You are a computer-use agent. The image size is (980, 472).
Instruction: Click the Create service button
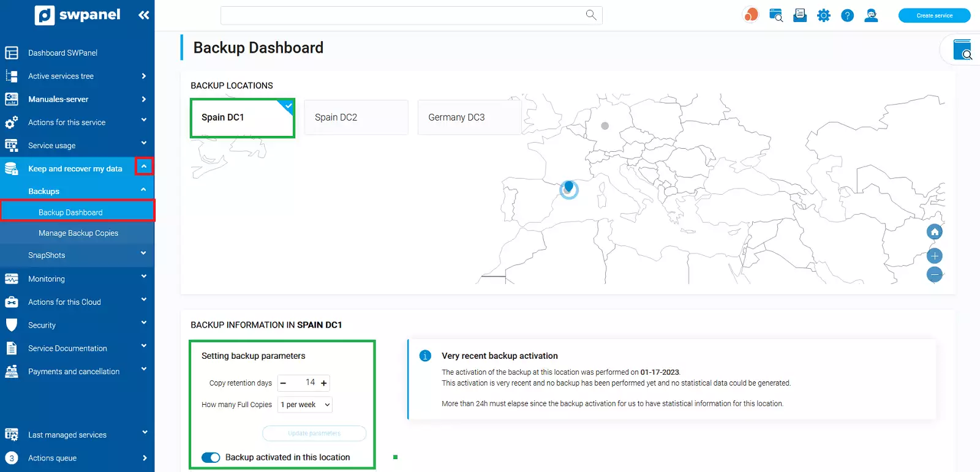(x=934, y=15)
